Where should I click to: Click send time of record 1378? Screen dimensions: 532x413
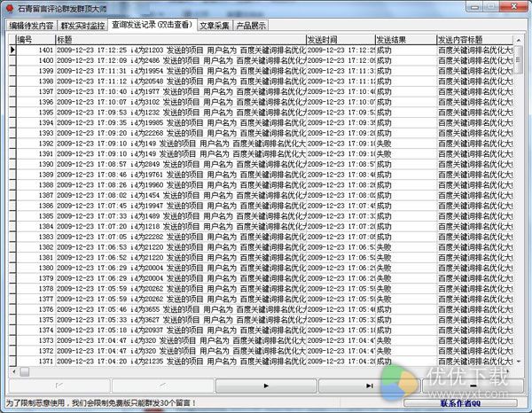pos(340,289)
